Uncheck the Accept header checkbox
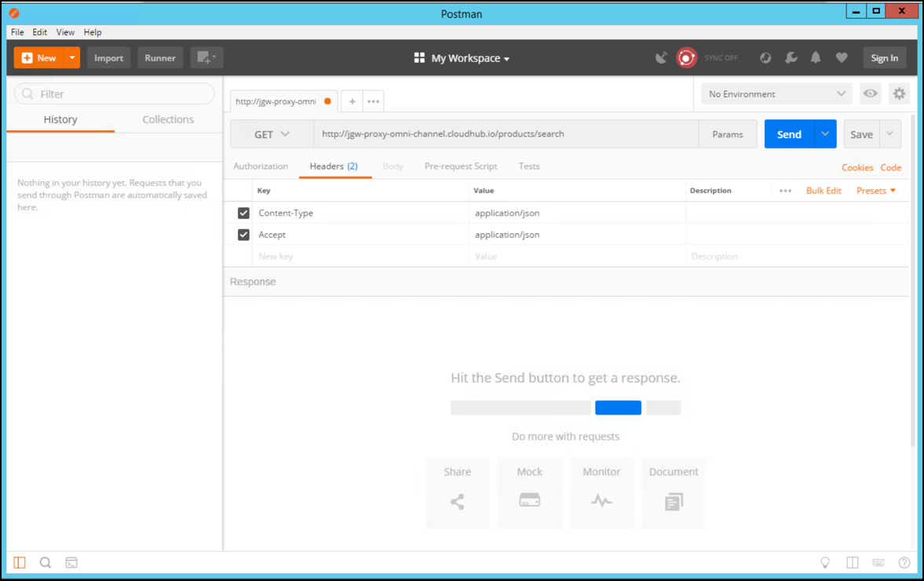This screenshot has height=581, width=924. (x=243, y=235)
